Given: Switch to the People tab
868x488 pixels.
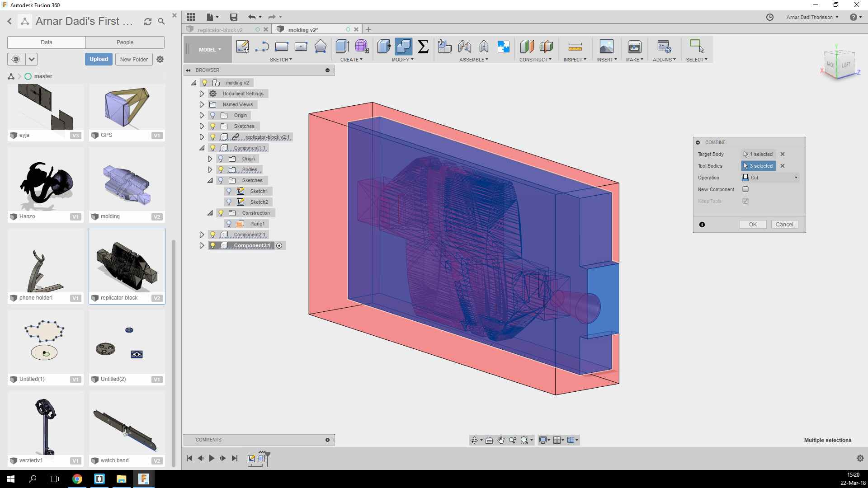Looking at the screenshot, I should (125, 42).
